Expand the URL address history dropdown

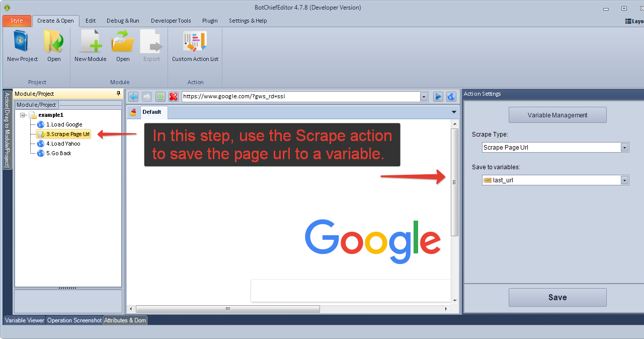click(424, 97)
